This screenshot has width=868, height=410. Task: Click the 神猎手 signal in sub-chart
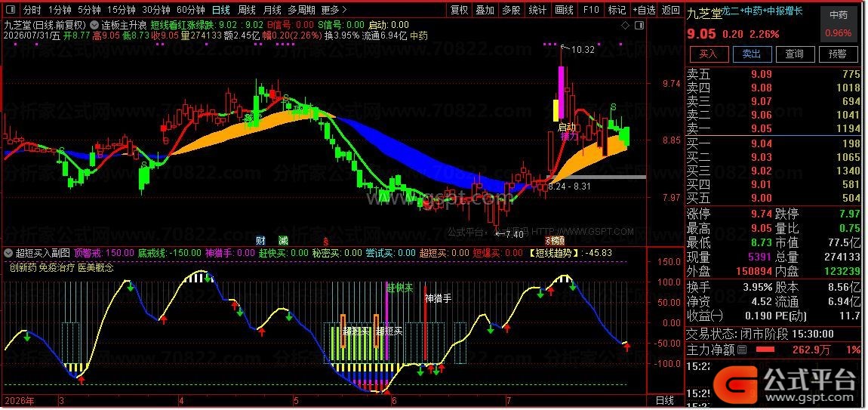pyautogui.click(x=439, y=299)
